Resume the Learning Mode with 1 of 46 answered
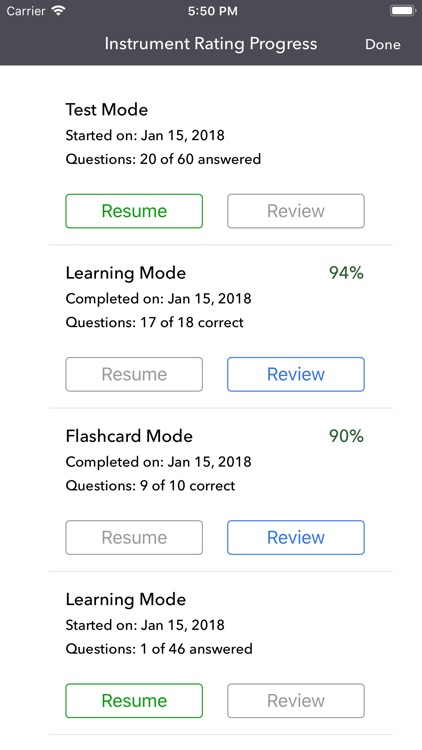 [x=134, y=701]
